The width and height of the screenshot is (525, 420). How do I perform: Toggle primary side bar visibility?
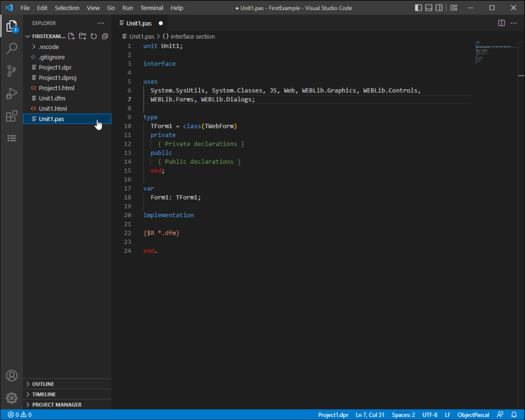(x=418, y=8)
